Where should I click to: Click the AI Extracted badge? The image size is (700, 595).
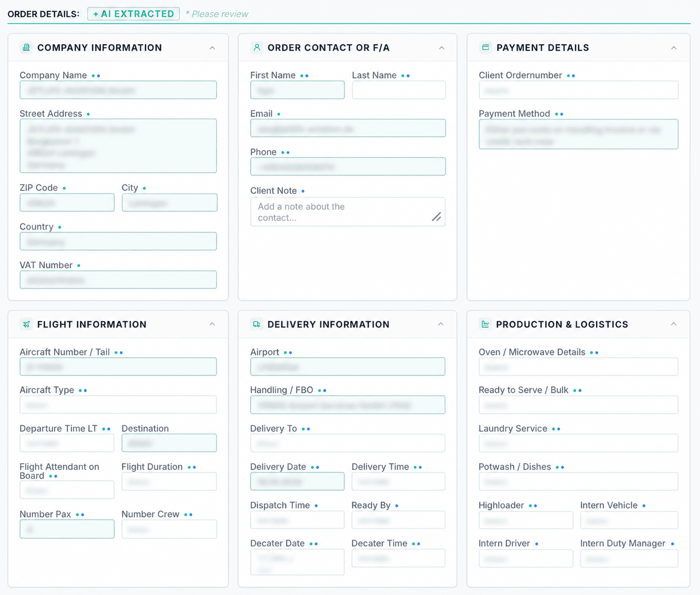point(134,14)
